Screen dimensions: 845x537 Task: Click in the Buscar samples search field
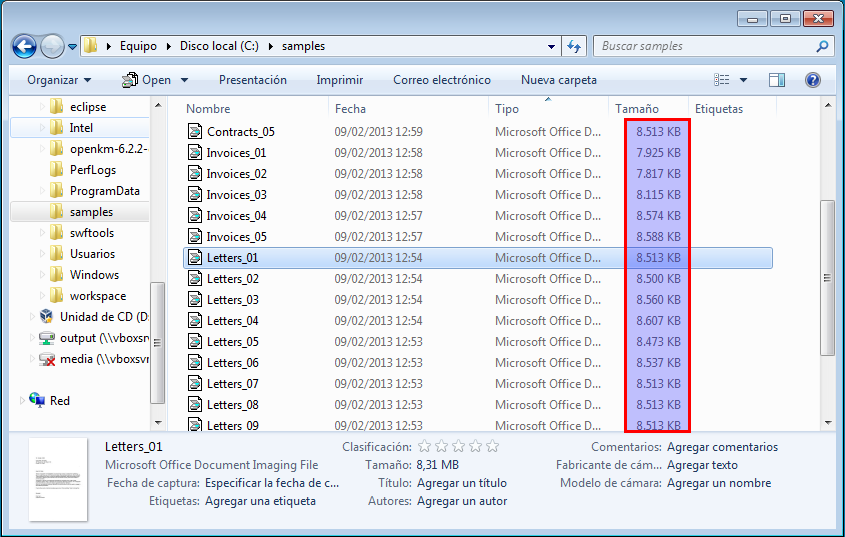coord(705,46)
